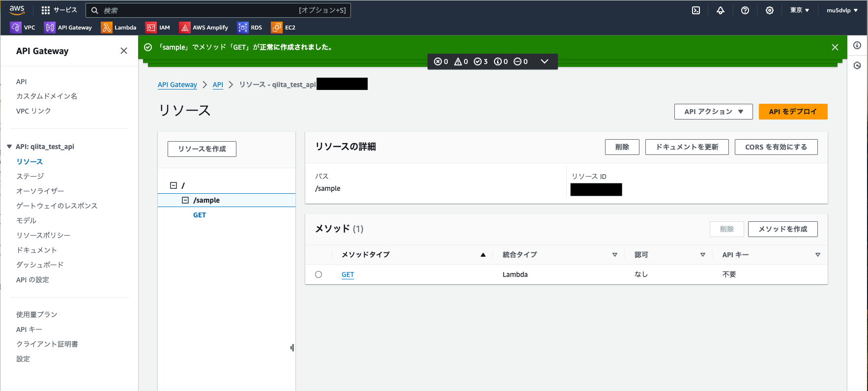Viewport: 868px width, 391px height.
Task: Click the resource panel resize handle
Action: point(292,348)
